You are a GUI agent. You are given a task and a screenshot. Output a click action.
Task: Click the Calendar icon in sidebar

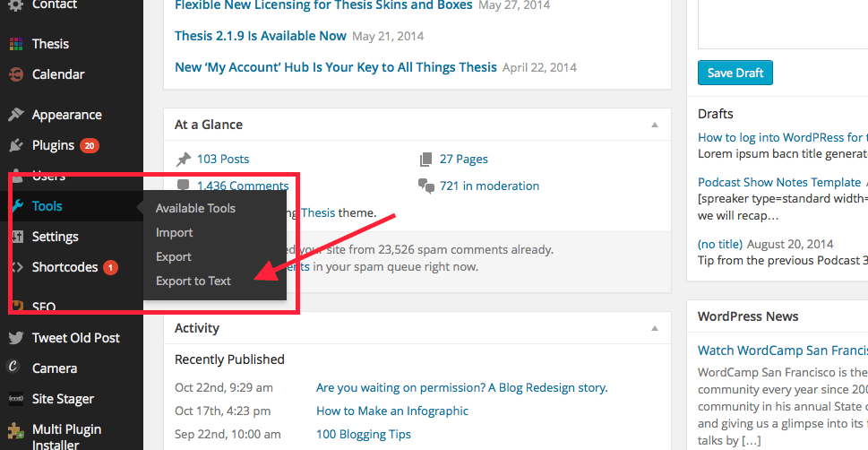point(15,74)
